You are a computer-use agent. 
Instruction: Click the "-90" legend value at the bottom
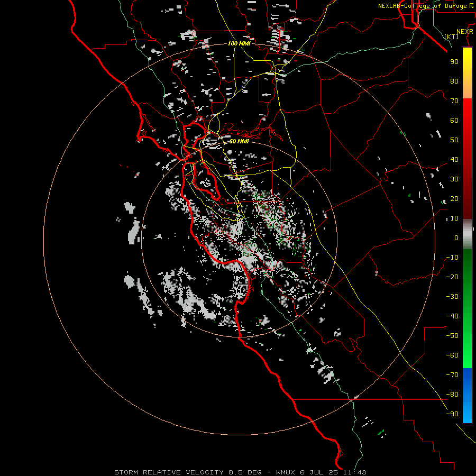452,414
